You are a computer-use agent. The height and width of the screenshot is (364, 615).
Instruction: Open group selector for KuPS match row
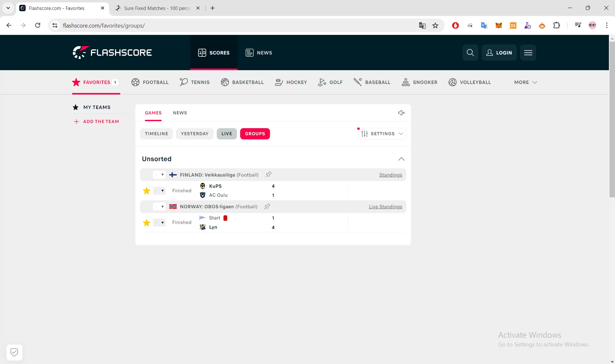coord(159,191)
